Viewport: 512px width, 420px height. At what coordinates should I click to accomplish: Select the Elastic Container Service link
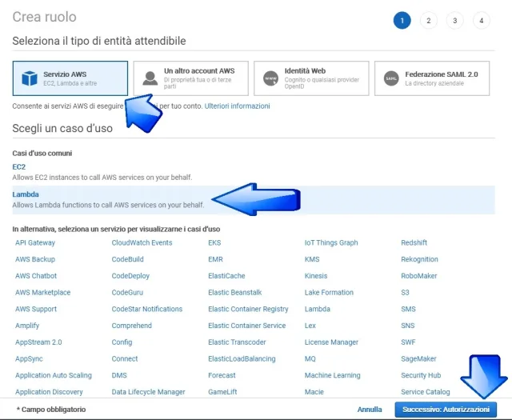(x=247, y=326)
